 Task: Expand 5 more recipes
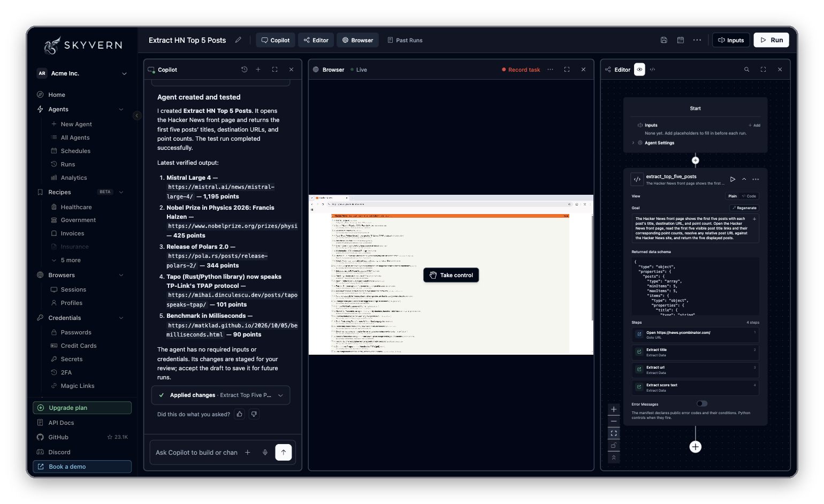(70, 260)
